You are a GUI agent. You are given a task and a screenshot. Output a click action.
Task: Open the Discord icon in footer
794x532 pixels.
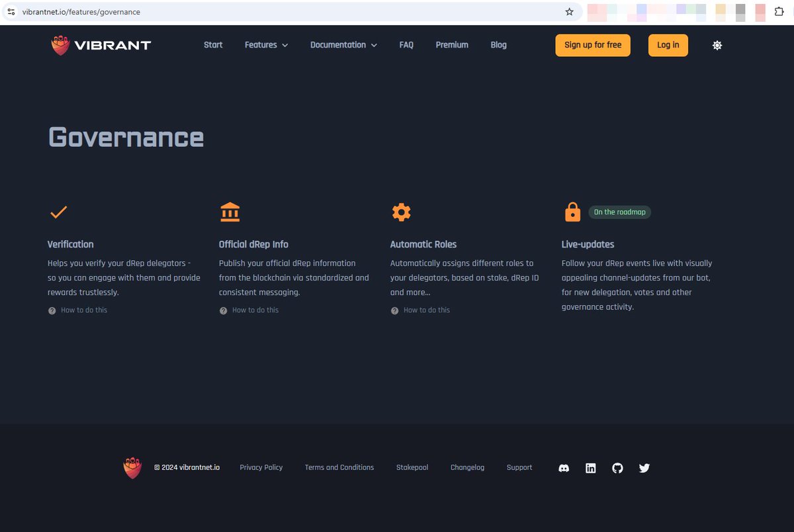[x=564, y=468]
